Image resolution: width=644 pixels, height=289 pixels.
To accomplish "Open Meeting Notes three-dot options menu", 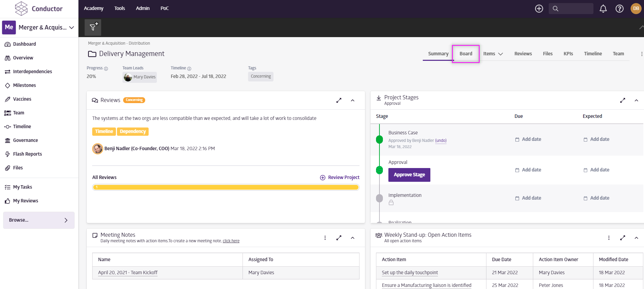I will [325, 238].
